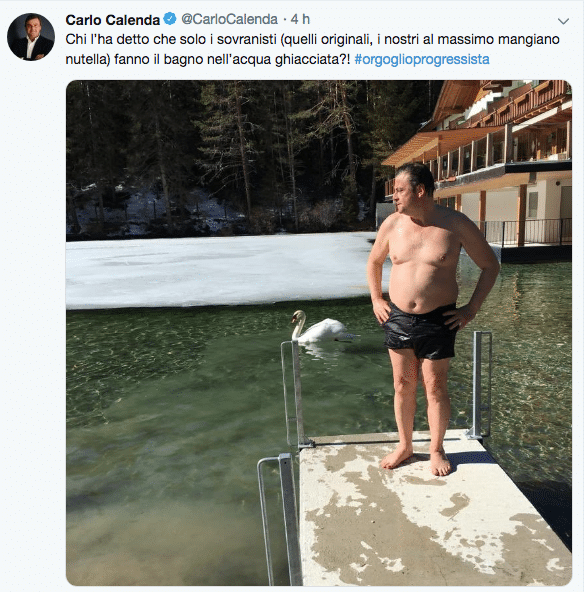The height and width of the screenshot is (592, 584).
Task: Expand the tweet options chevron menu
Action: (563, 21)
